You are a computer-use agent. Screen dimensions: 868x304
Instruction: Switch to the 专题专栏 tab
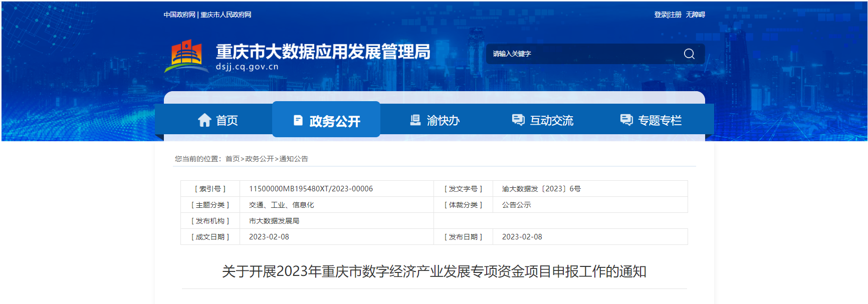click(x=660, y=121)
